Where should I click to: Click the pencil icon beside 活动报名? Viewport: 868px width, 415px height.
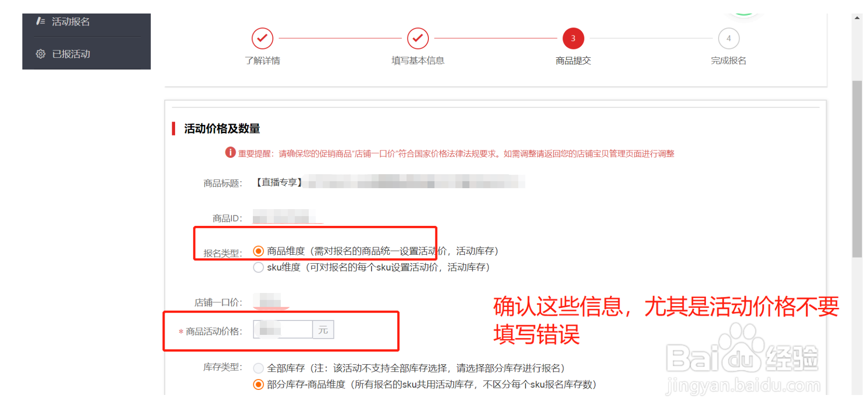click(41, 21)
